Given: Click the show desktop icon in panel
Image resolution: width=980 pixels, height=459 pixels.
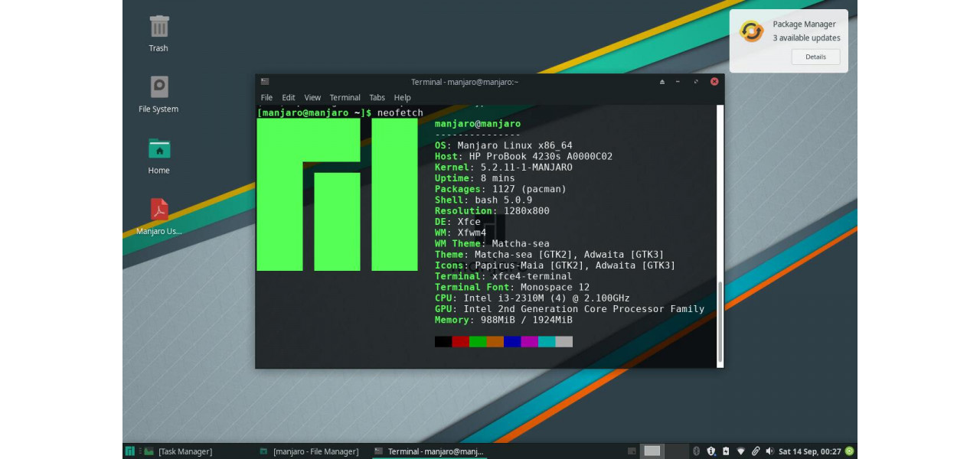Looking at the screenshot, I should pyautogui.click(x=632, y=451).
